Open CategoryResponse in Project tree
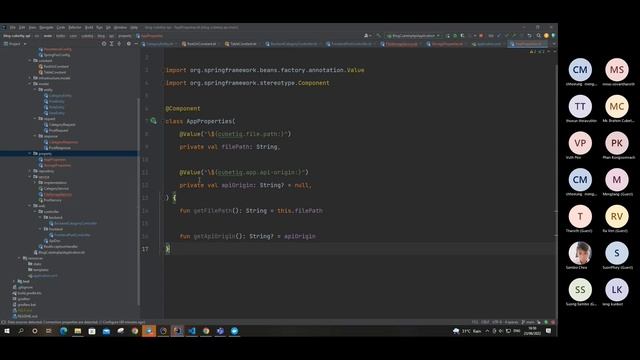The width and height of the screenshot is (640, 360). [63, 142]
